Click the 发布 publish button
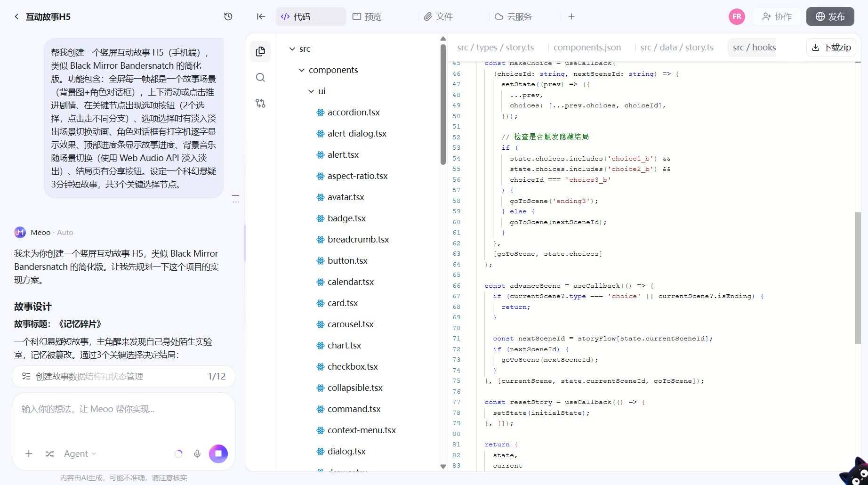 point(830,16)
